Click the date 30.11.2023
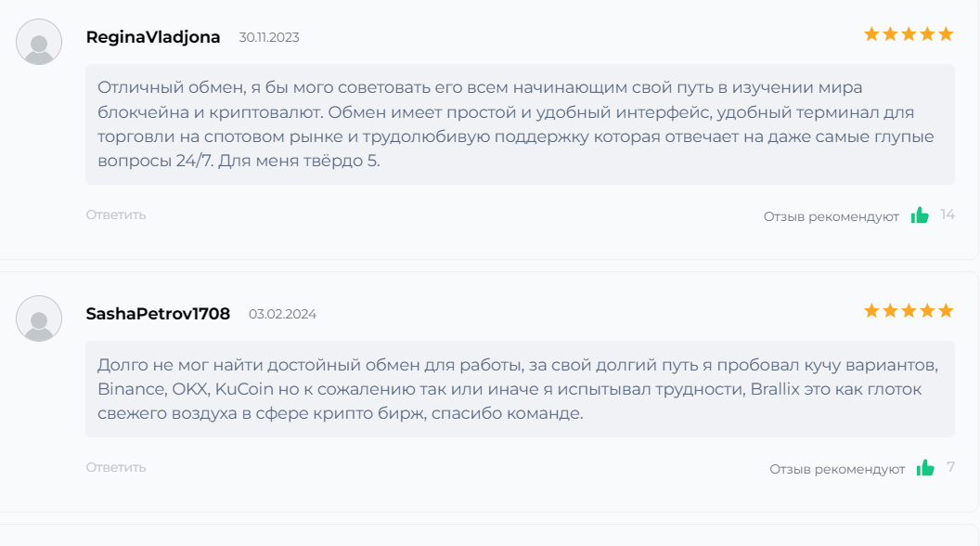 click(x=269, y=38)
